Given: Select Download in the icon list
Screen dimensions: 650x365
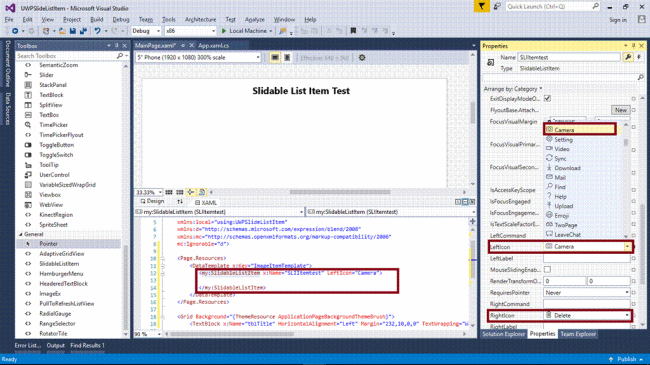Looking at the screenshot, I should [x=567, y=168].
